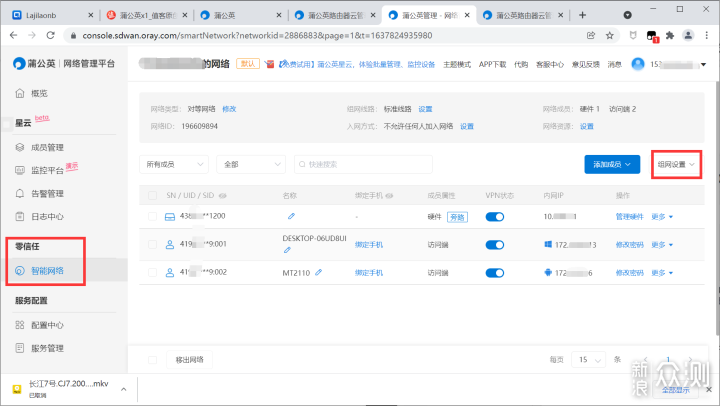Open APP下载 in top navigation
Screen dimensions: 720x406
492,64
